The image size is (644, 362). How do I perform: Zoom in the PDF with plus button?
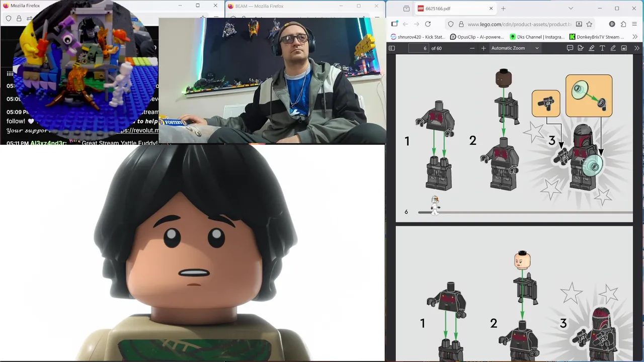point(484,48)
